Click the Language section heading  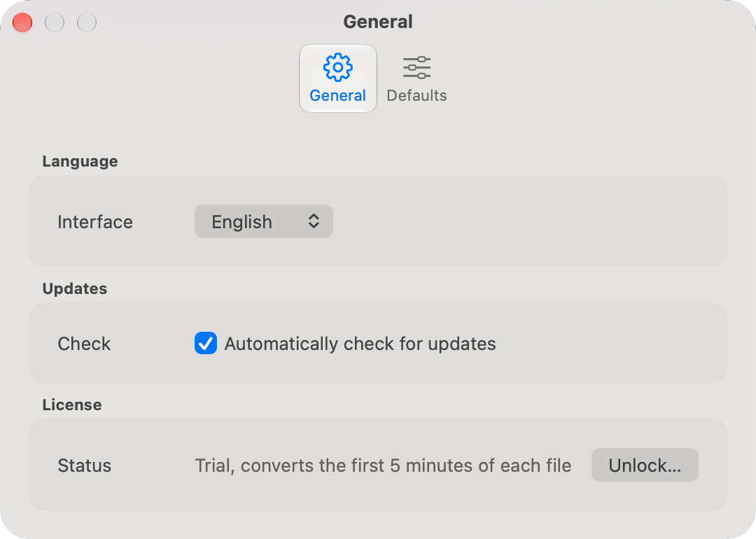pos(80,161)
